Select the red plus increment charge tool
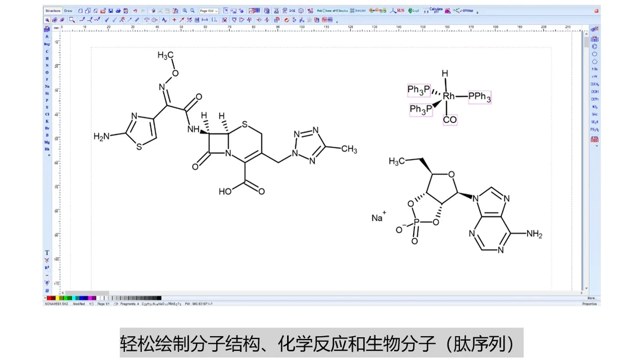This screenshot has height=362, width=644. click(174, 19)
